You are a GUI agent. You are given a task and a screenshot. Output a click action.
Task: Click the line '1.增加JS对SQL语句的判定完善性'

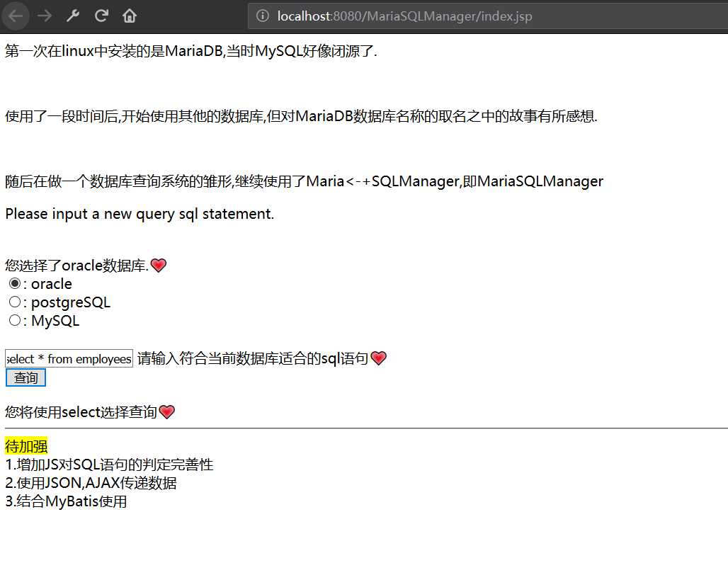tap(109, 465)
